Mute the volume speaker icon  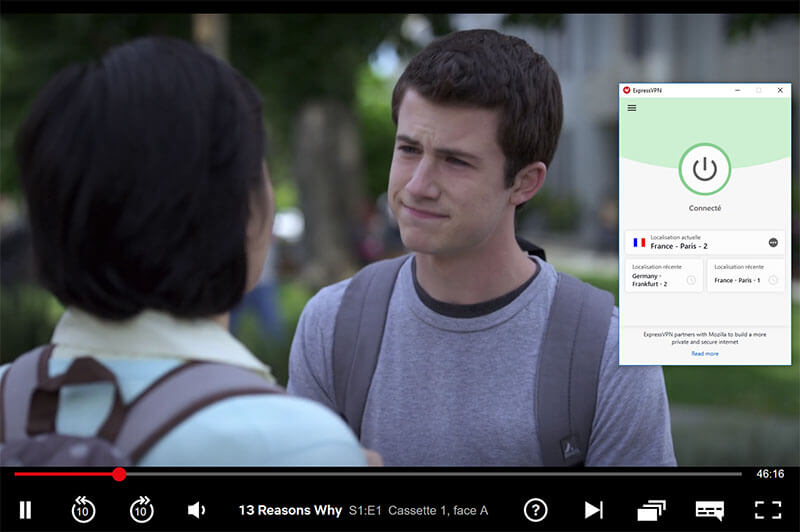click(x=196, y=510)
